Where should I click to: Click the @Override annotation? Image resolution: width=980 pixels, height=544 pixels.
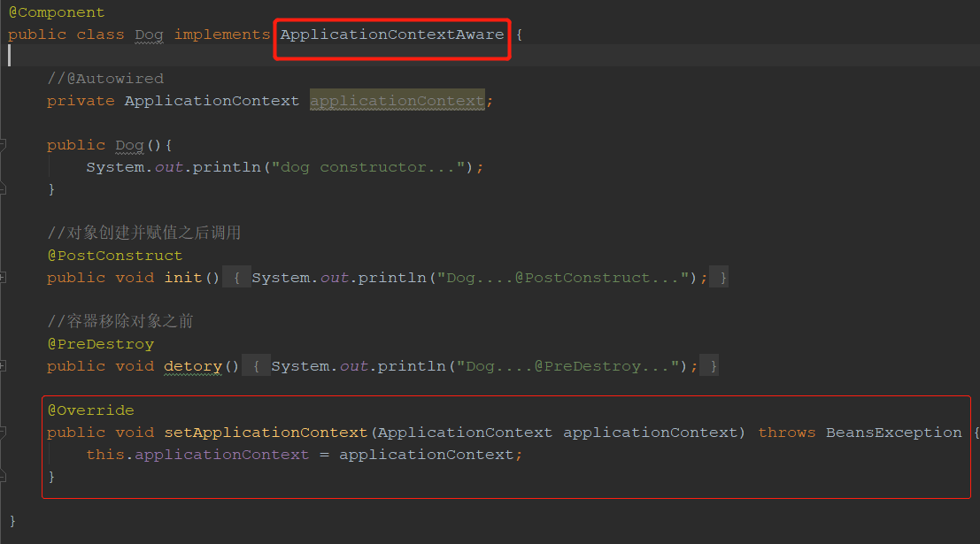click(x=90, y=410)
